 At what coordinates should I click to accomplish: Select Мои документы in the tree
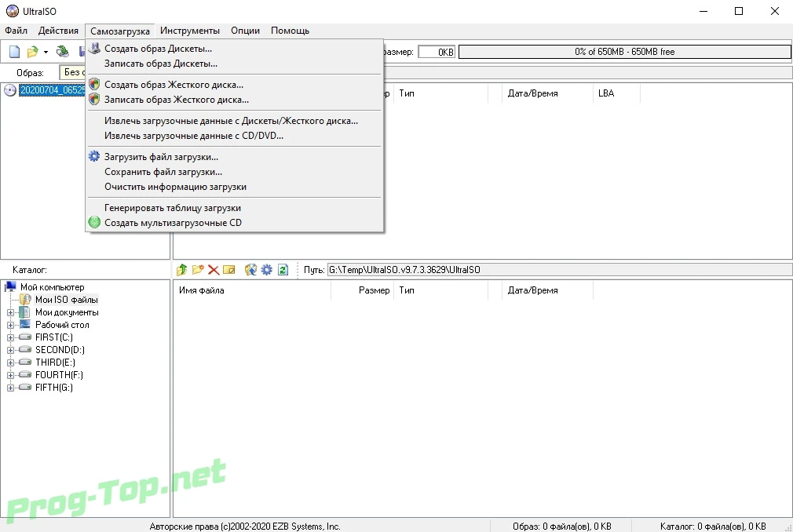pos(67,312)
